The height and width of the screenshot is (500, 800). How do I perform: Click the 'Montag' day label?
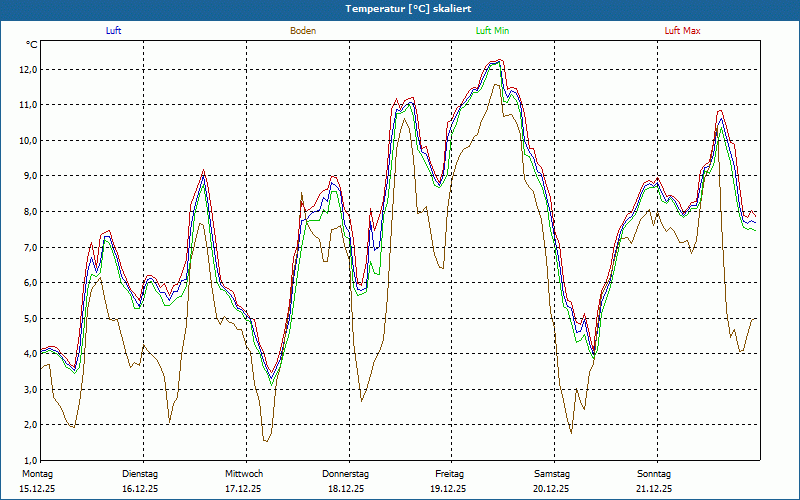click(x=36, y=474)
